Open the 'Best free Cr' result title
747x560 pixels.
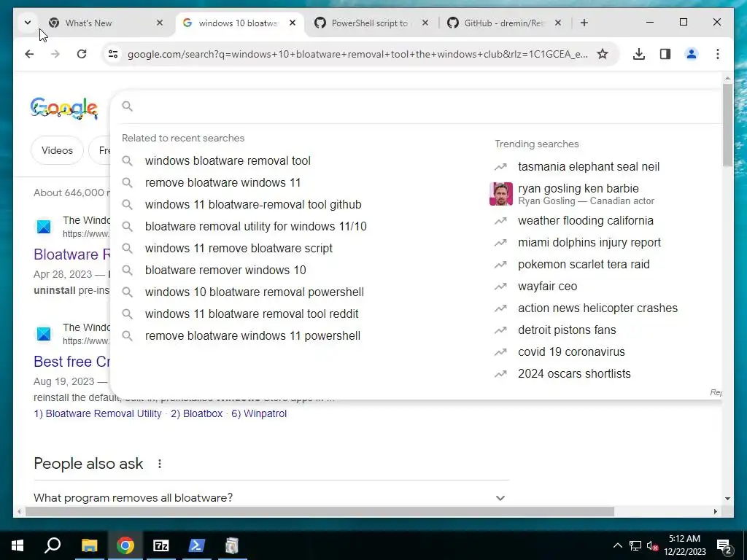(x=72, y=362)
